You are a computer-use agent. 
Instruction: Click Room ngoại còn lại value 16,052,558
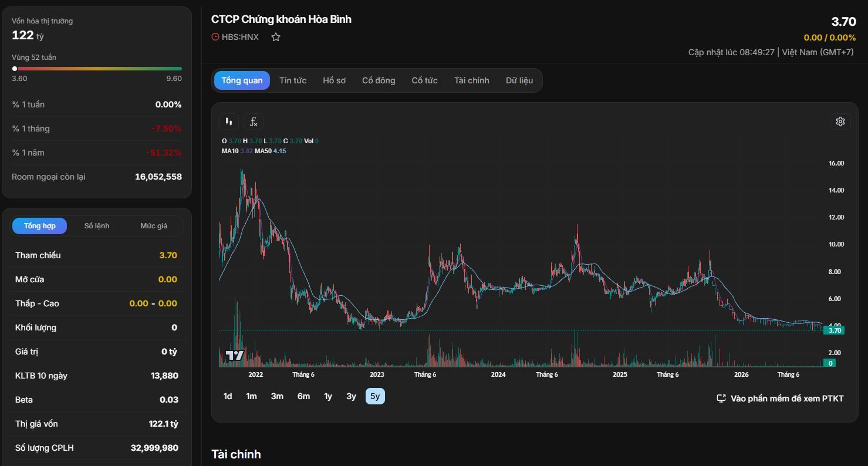[x=158, y=177]
